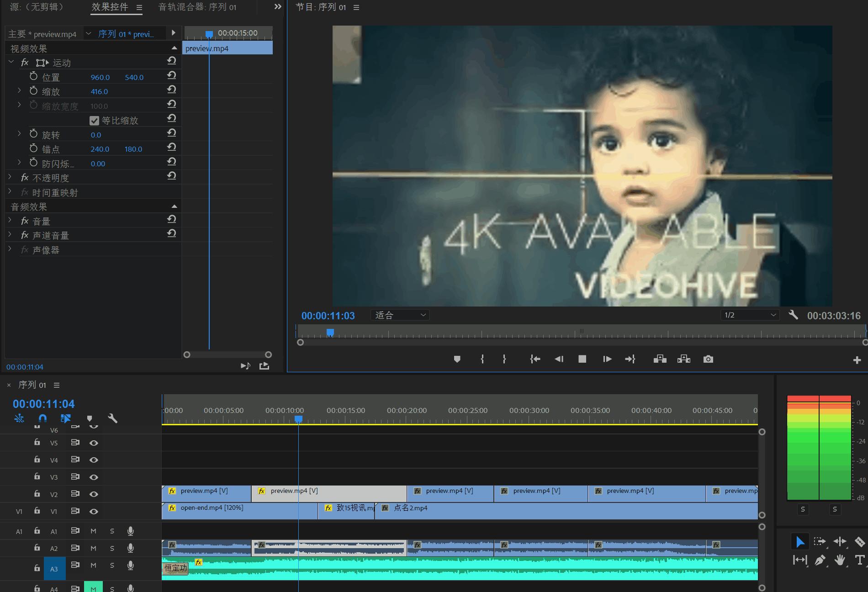
Task: Click the Add Marker icon in program monitor
Action: [457, 359]
